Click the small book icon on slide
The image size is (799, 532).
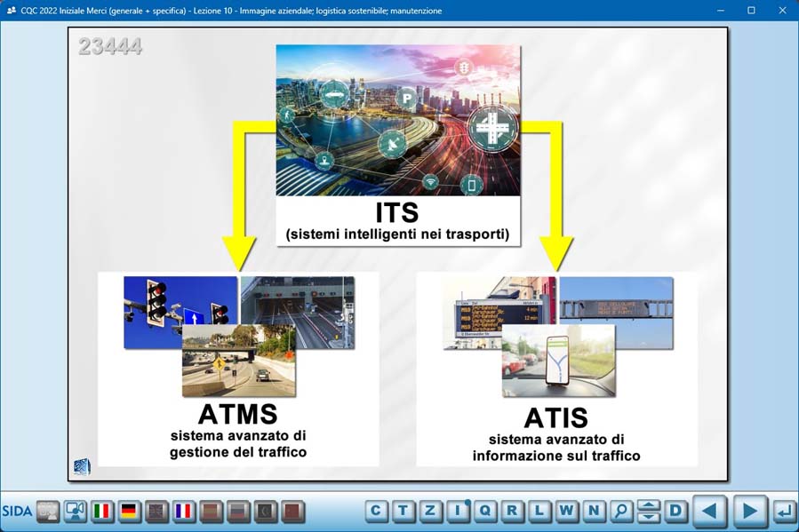[82, 467]
